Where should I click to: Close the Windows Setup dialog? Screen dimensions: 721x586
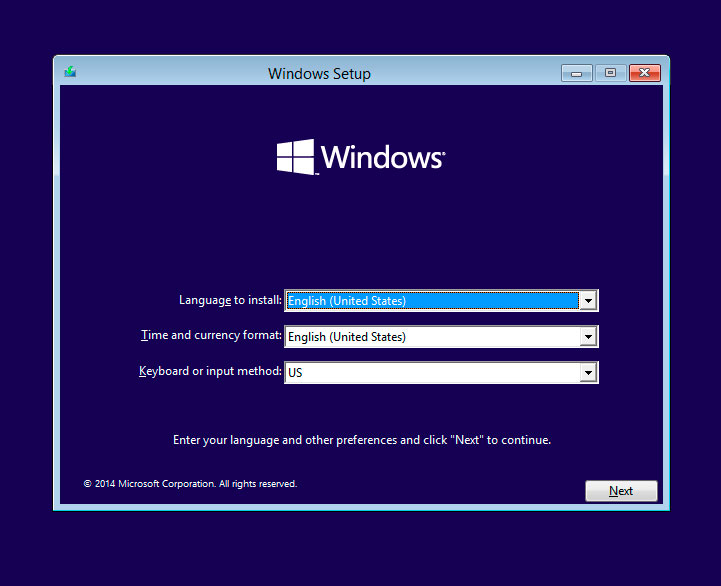[x=645, y=73]
